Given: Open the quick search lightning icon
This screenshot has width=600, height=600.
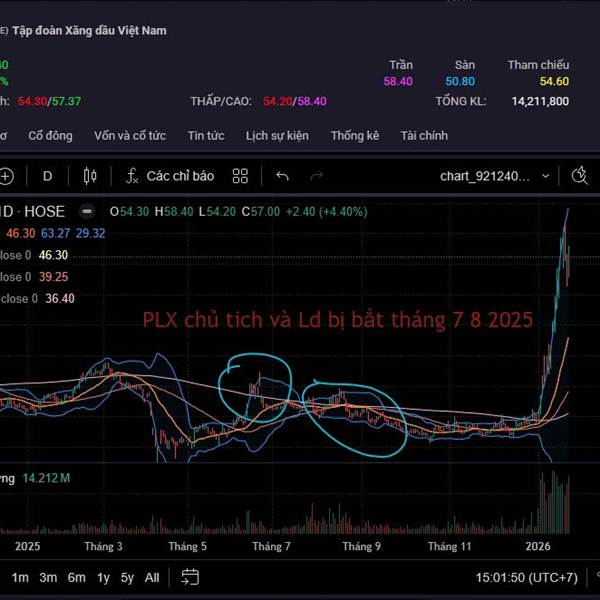Looking at the screenshot, I should click(x=580, y=176).
